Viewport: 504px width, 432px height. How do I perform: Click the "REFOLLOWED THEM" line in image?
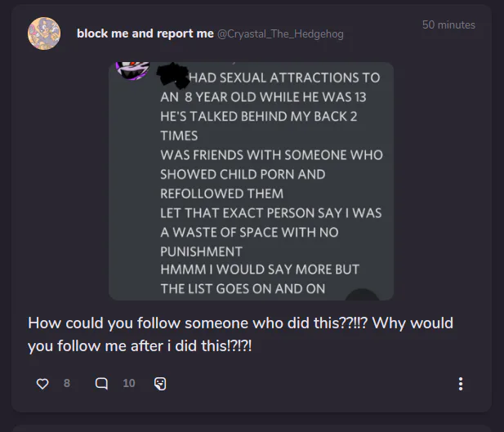pos(222,194)
